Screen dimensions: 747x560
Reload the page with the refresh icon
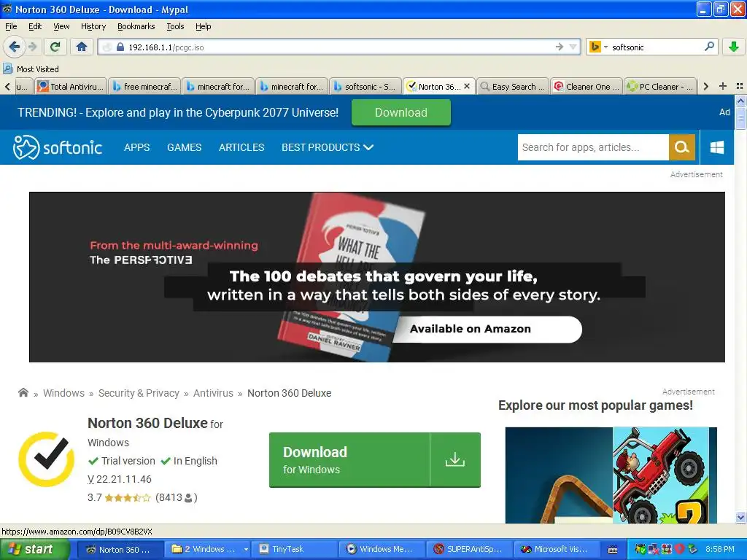click(55, 47)
